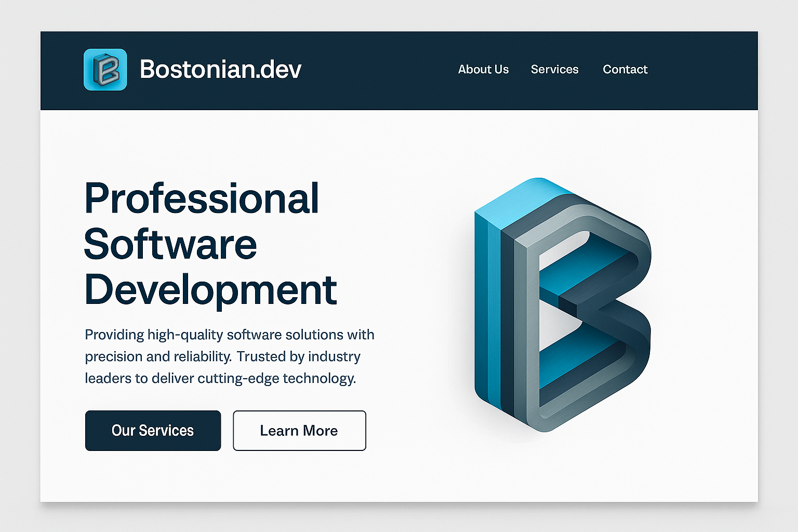Click the word Development in the headline
Screen dimensions: 798x532
coord(210,290)
